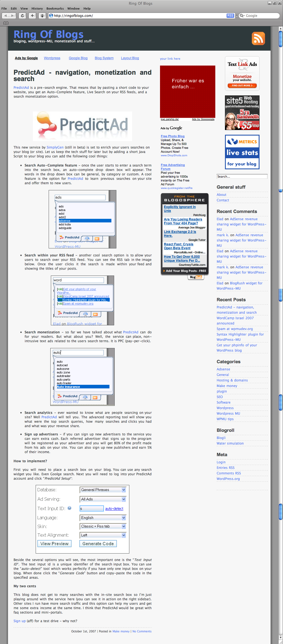Click the orange RSS feed icon in header
283x644 pixels.
click(x=258, y=38)
